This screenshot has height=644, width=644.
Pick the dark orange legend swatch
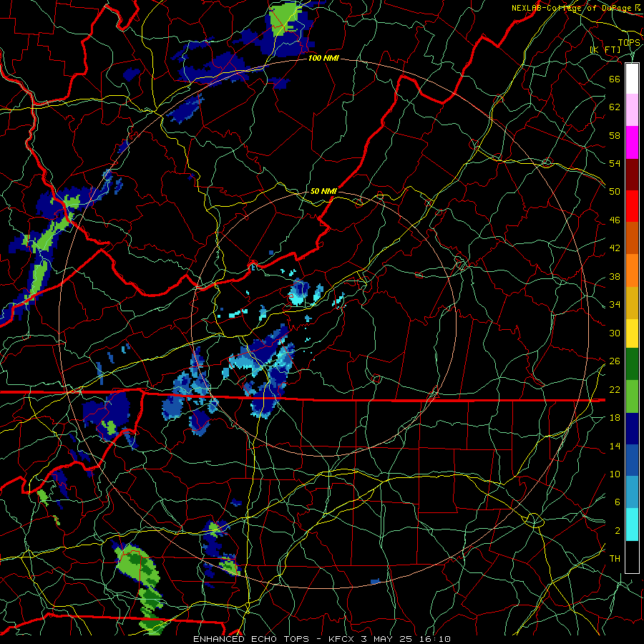632,238
